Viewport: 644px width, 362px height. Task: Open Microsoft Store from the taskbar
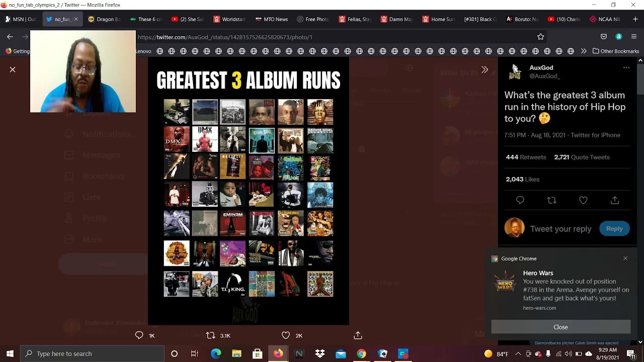pos(257,353)
